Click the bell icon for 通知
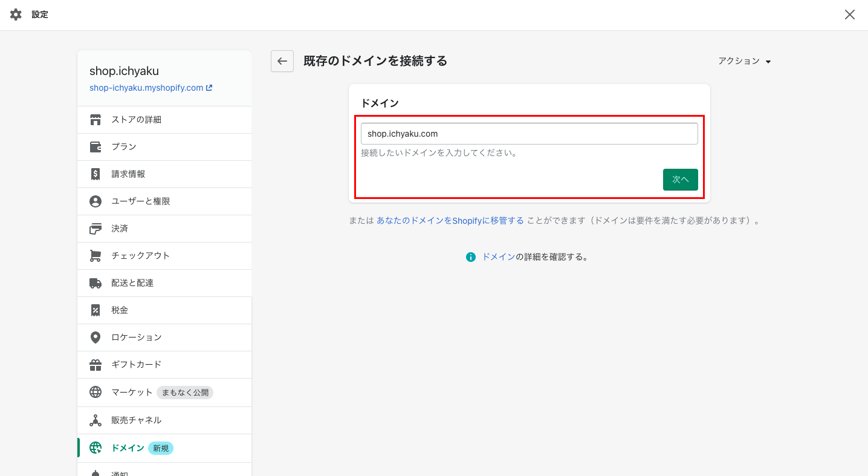 click(96, 473)
